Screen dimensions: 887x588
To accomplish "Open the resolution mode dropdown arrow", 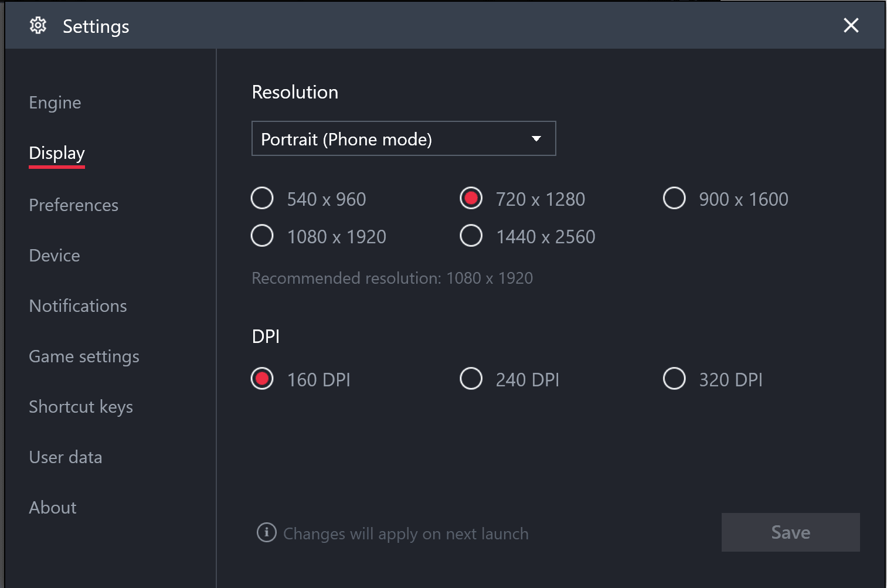I will (x=536, y=139).
